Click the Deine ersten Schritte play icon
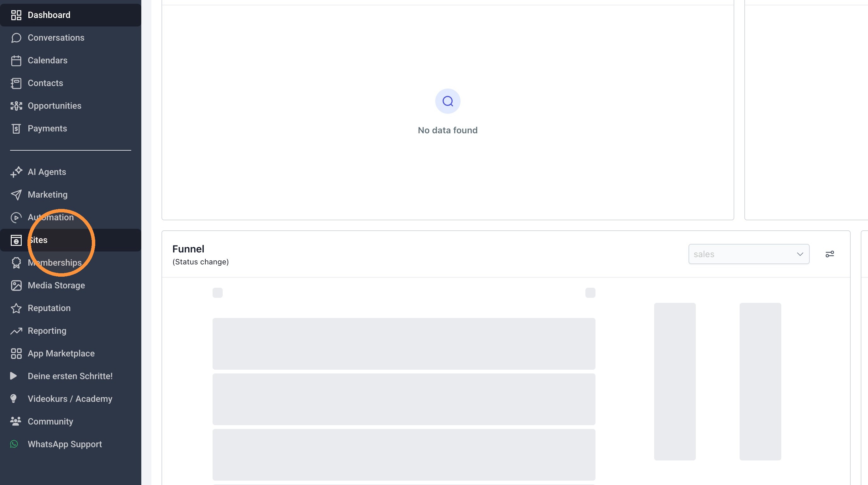Viewport: 868px width, 485px height. click(14, 376)
